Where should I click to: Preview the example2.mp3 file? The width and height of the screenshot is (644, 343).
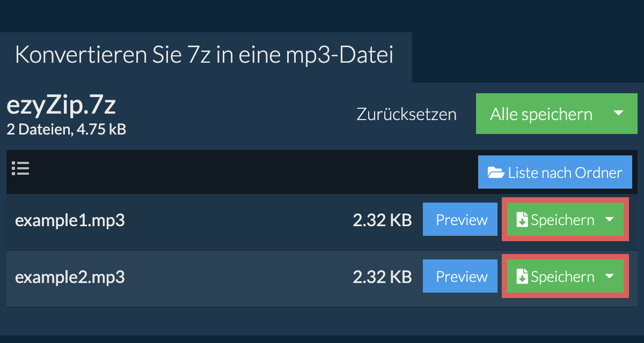462,277
